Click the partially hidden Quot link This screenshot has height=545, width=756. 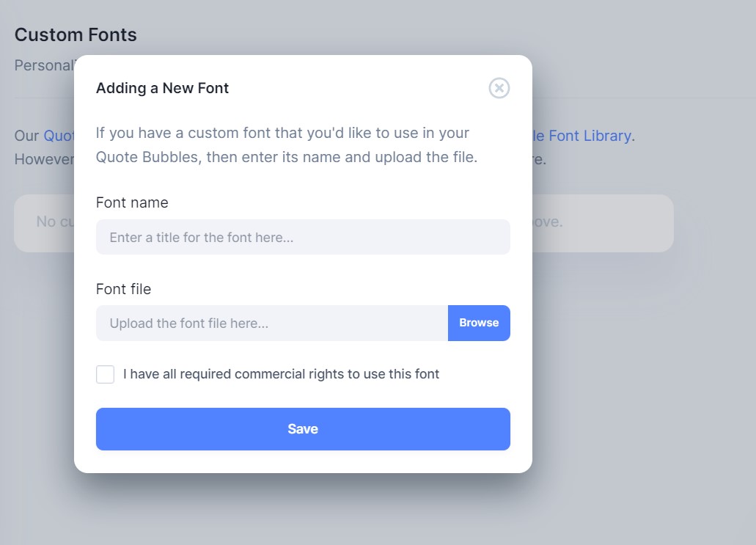coord(59,136)
